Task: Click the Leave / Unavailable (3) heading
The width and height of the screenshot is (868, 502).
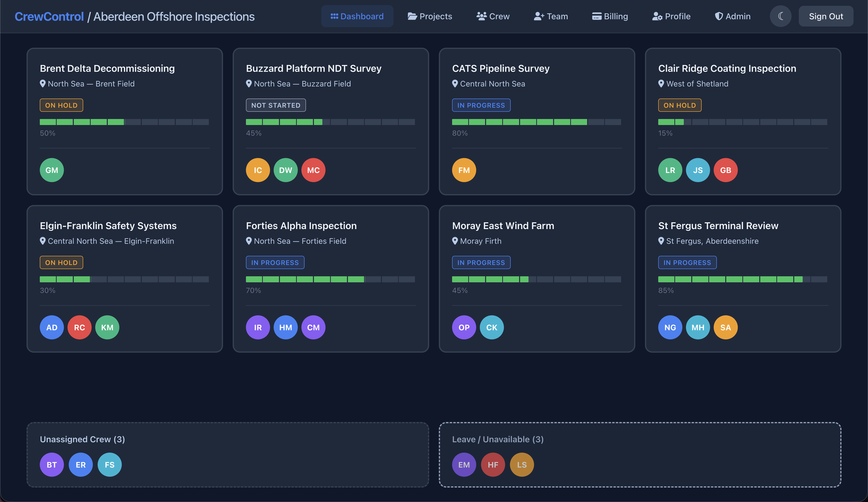Action: pyautogui.click(x=497, y=439)
